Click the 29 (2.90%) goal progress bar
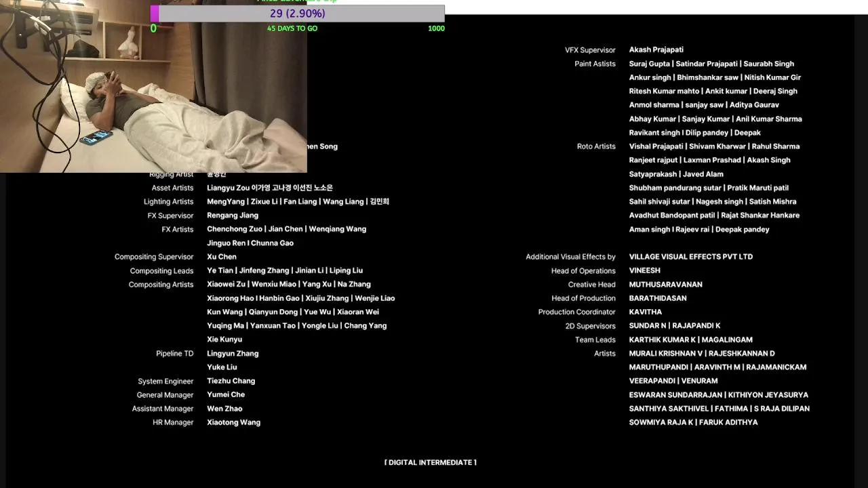The height and width of the screenshot is (488, 868). (x=297, y=14)
